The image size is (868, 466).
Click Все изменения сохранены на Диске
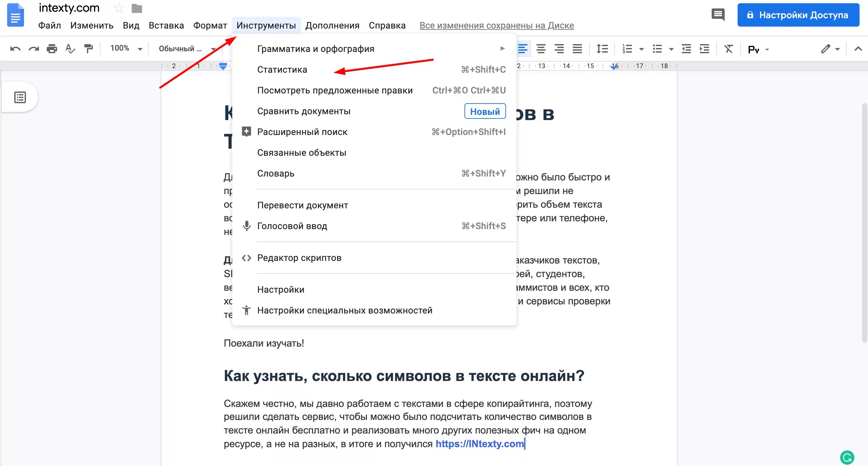tap(496, 25)
